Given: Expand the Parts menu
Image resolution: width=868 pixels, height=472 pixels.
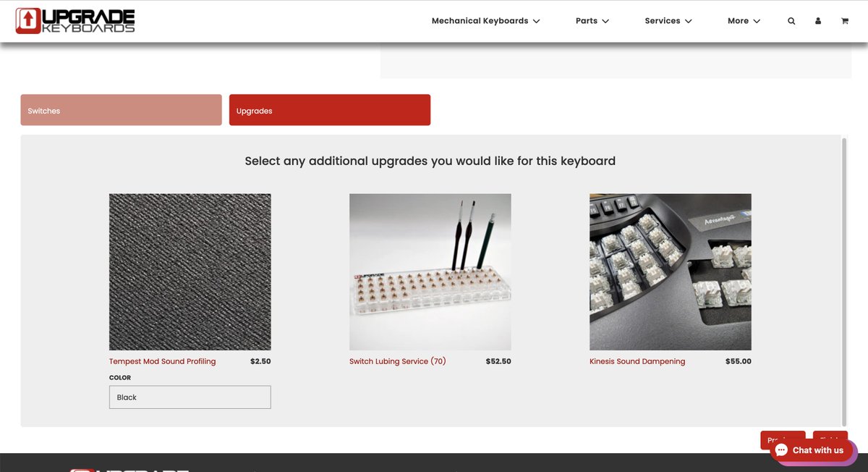Looking at the screenshot, I should pos(592,21).
